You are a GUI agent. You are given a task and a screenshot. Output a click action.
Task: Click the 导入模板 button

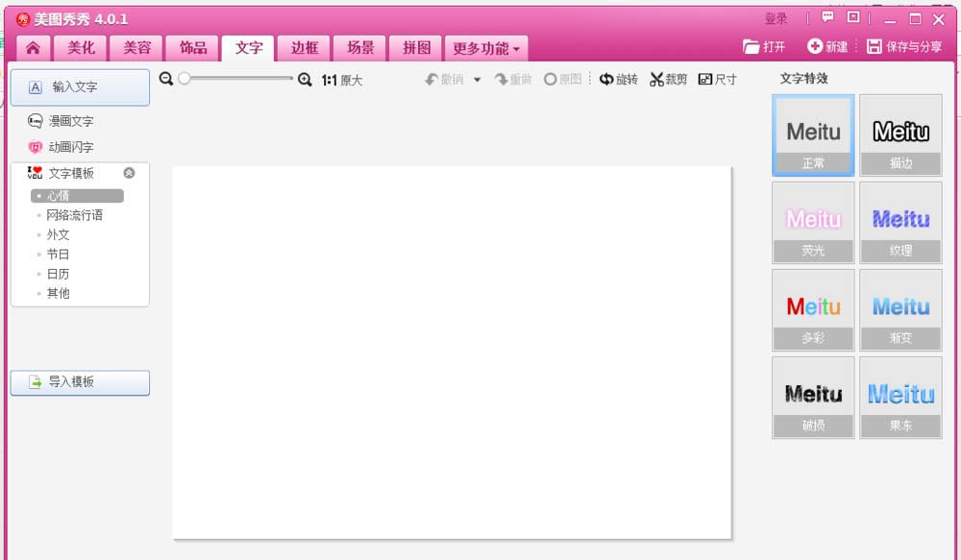click(81, 382)
